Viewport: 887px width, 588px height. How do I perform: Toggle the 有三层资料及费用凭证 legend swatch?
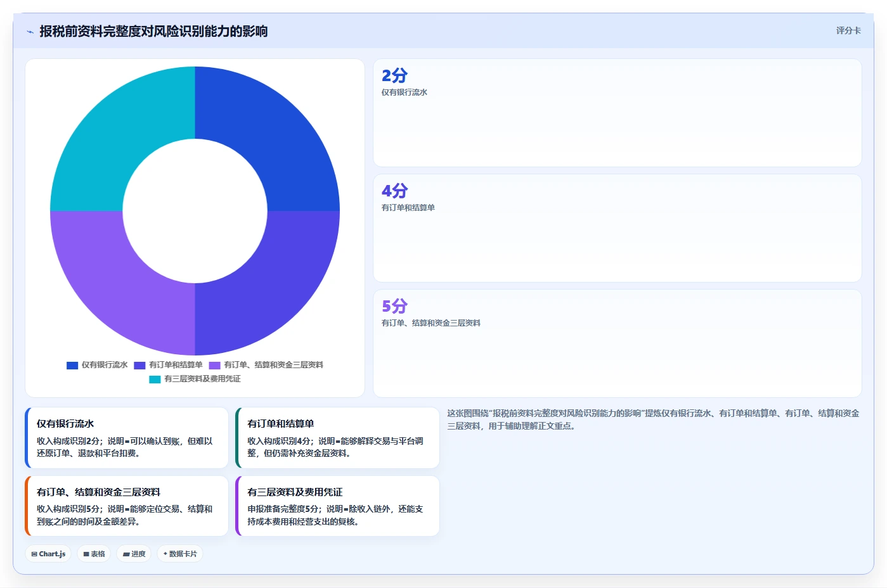point(155,379)
